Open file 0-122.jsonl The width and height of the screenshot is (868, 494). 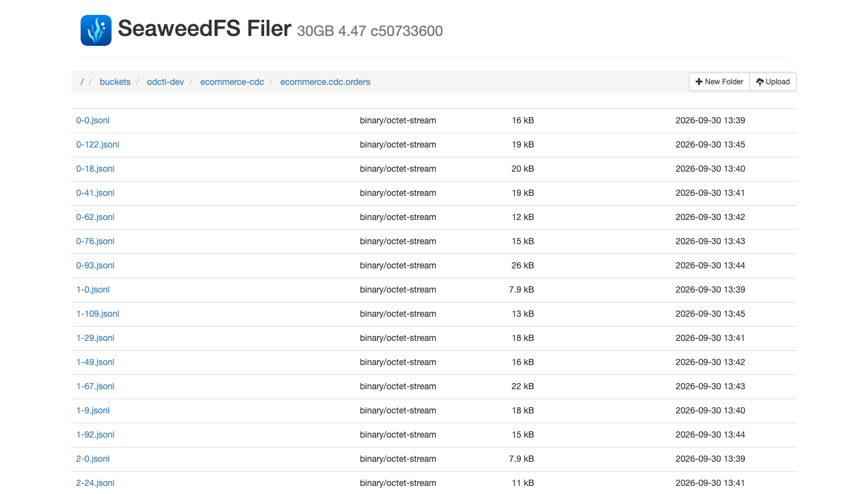98,144
